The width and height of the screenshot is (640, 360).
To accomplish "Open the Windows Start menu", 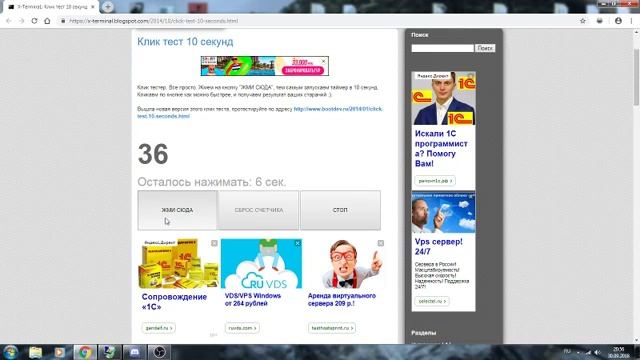I will (11, 352).
